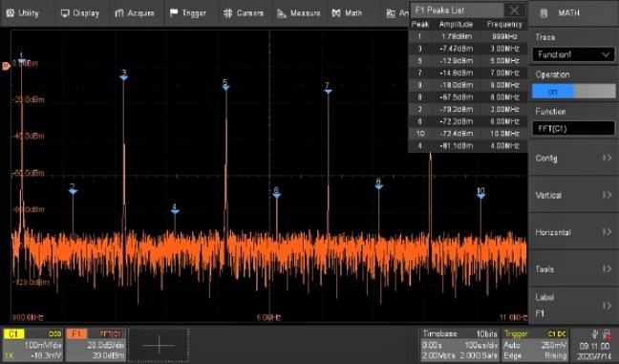
Task: Select the 9.00MHz peak row
Action: click(468, 85)
